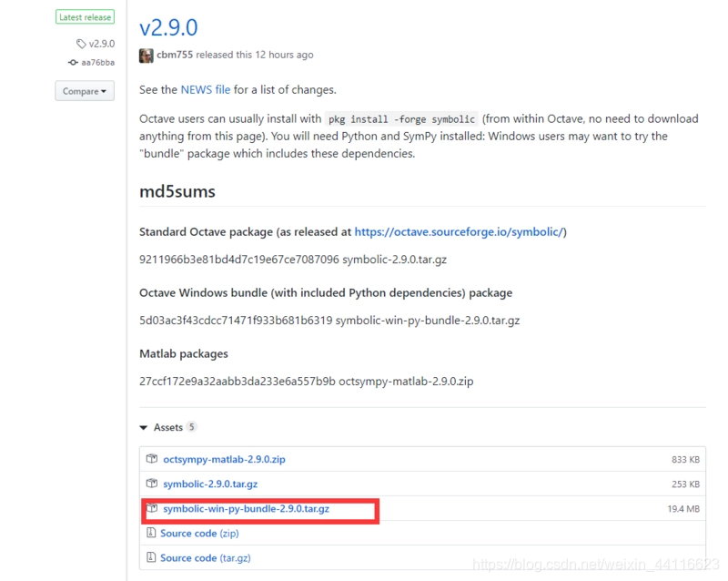Download symbolic-2.9.0.tar.gz asset

pyautogui.click(x=210, y=484)
